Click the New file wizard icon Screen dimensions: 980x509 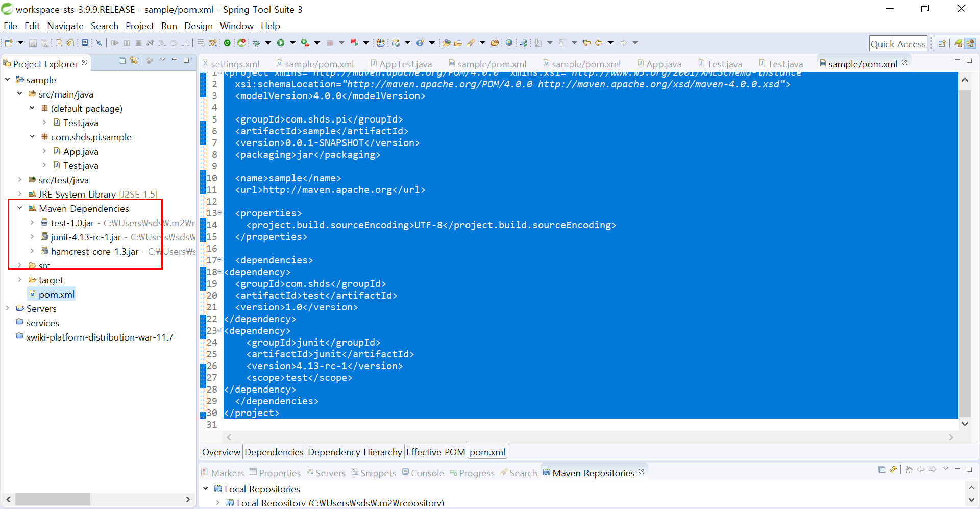(x=9, y=43)
